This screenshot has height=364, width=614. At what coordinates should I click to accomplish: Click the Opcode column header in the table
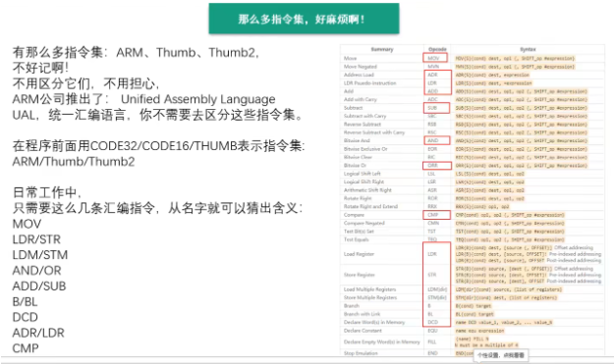437,49
